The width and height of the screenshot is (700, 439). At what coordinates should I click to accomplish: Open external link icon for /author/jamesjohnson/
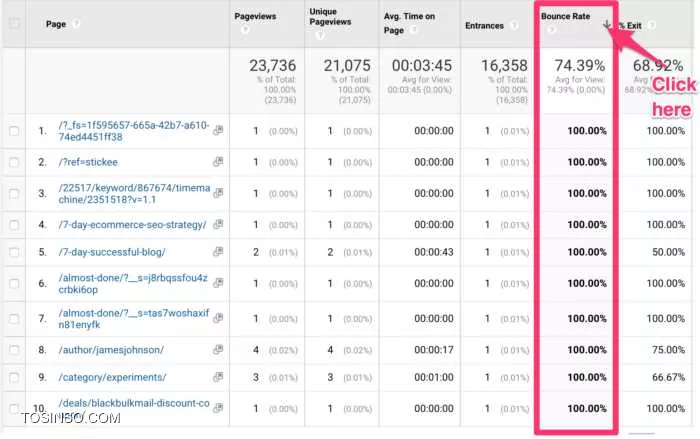coord(218,349)
